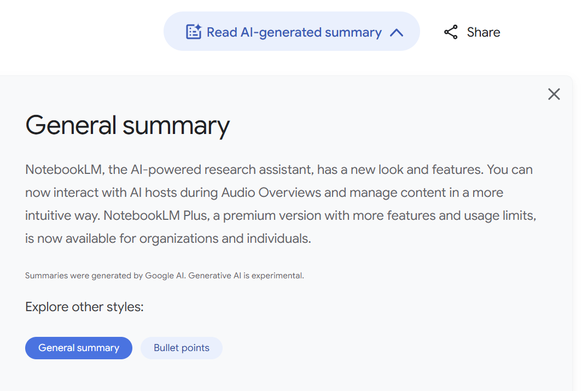
Task: Click the share network icon
Action: coord(451,32)
